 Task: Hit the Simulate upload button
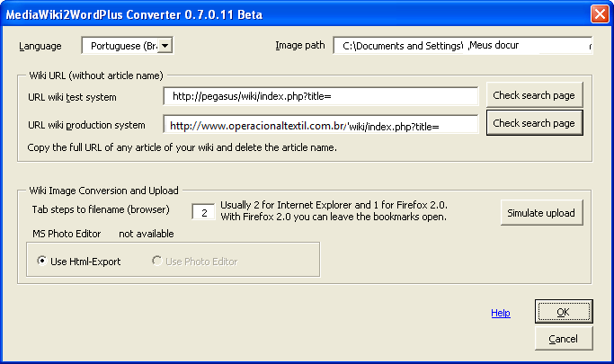pyautogui.click(x=541, y=213)
